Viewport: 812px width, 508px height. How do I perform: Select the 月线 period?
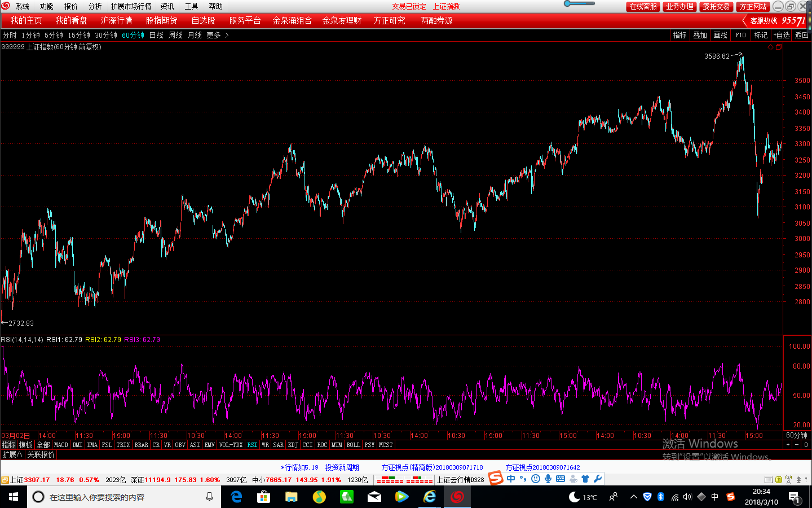(195, 35)
